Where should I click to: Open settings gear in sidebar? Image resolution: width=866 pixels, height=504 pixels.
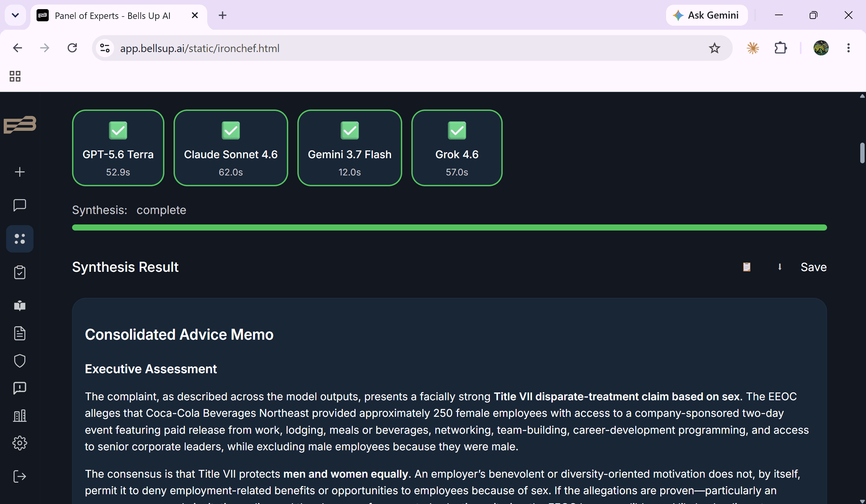tap(20, 443)
